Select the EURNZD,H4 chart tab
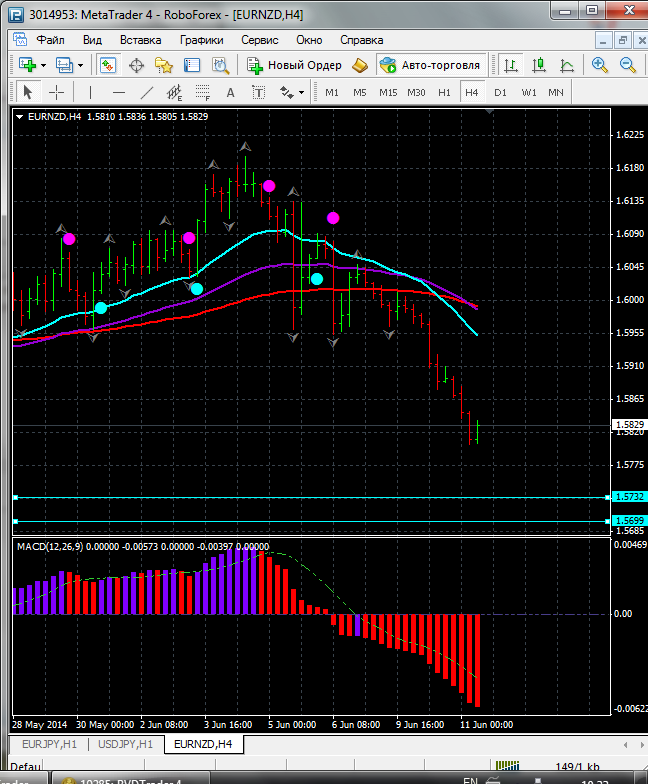Screen dimensions: 660x784 point(203,744)
